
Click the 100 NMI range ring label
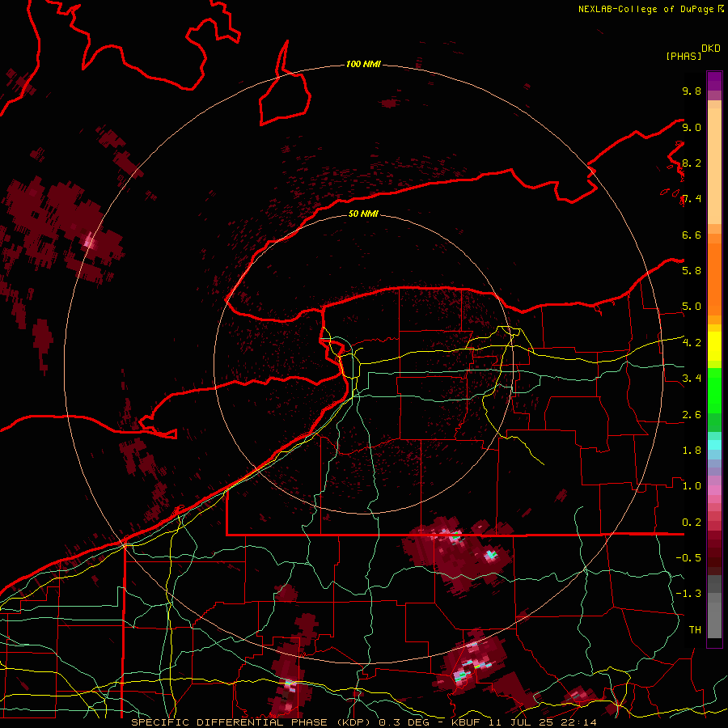(x=363, y=64)
